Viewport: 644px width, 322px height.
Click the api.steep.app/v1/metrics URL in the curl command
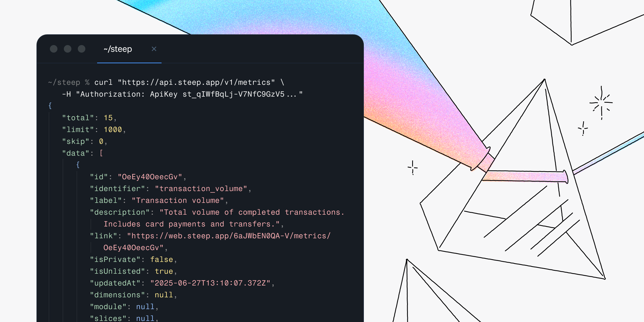[x=196, y=82]
